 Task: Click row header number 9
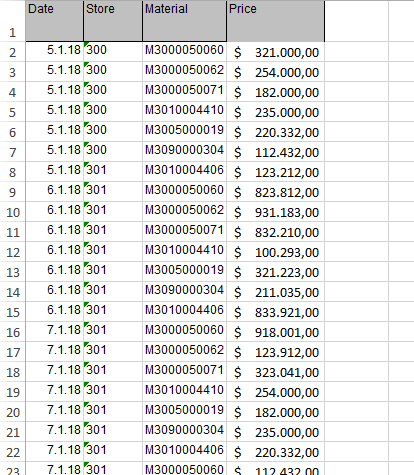pos(13,192)
